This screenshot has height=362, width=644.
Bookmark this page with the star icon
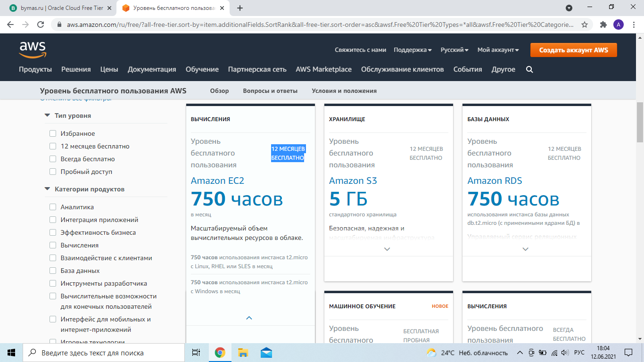(x=585, y=25)
